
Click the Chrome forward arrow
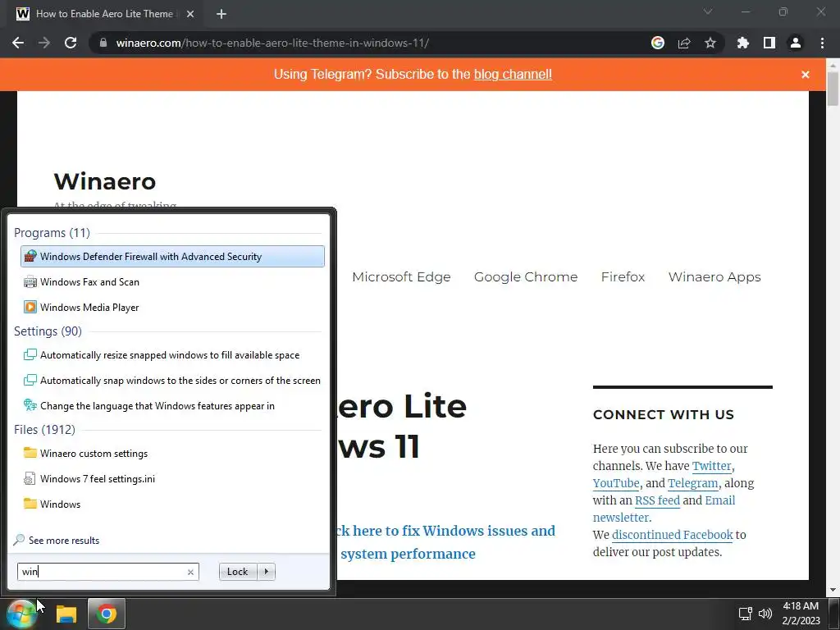(44, 43)
